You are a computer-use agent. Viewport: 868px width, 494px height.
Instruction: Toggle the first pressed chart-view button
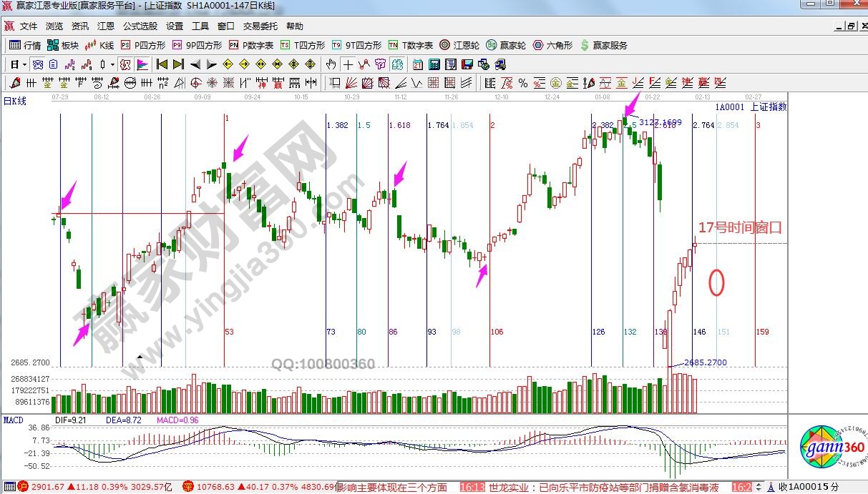(x=37, y=64)
